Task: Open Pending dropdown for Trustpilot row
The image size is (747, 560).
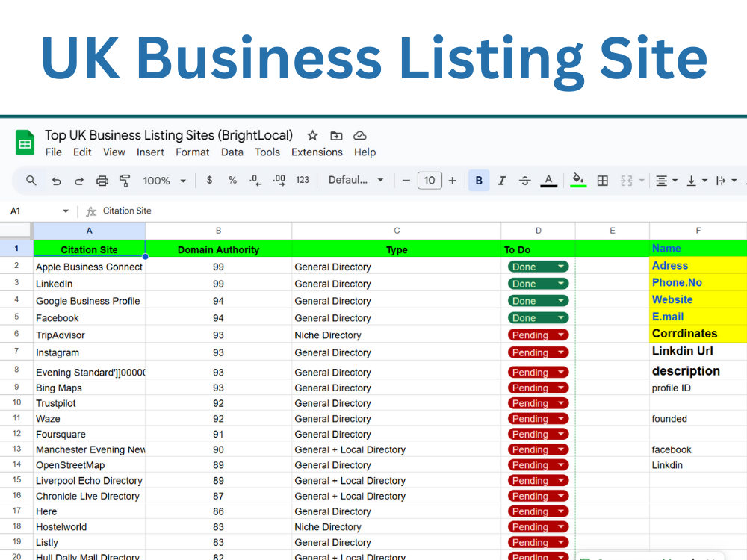Action: pos(539,403)
